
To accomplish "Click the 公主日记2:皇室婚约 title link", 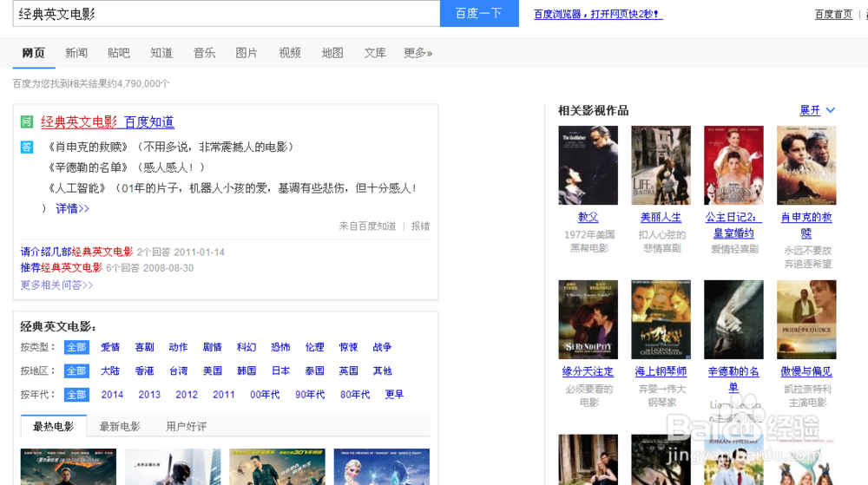I will pyautogui.click(x=733, y=225).
